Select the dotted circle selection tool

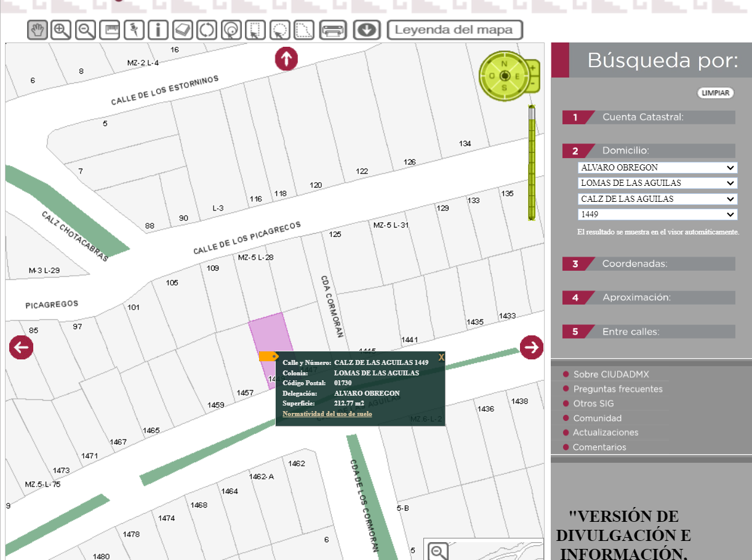[279, 30]
